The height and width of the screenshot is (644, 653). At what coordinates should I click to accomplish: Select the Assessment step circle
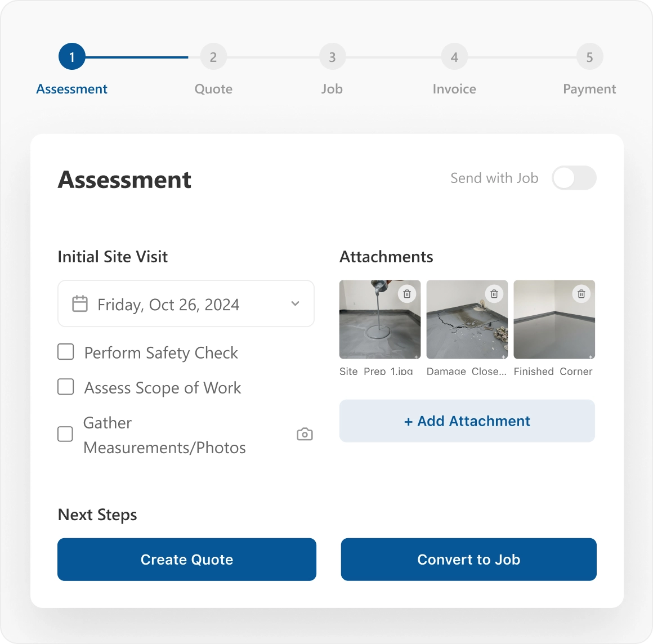[x=71, y=57]
